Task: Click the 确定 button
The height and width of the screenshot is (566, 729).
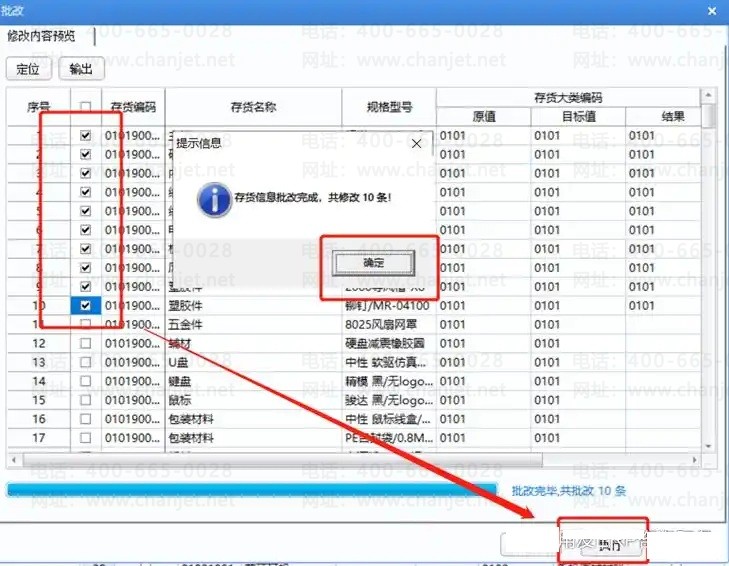Action: coord(373,263)
